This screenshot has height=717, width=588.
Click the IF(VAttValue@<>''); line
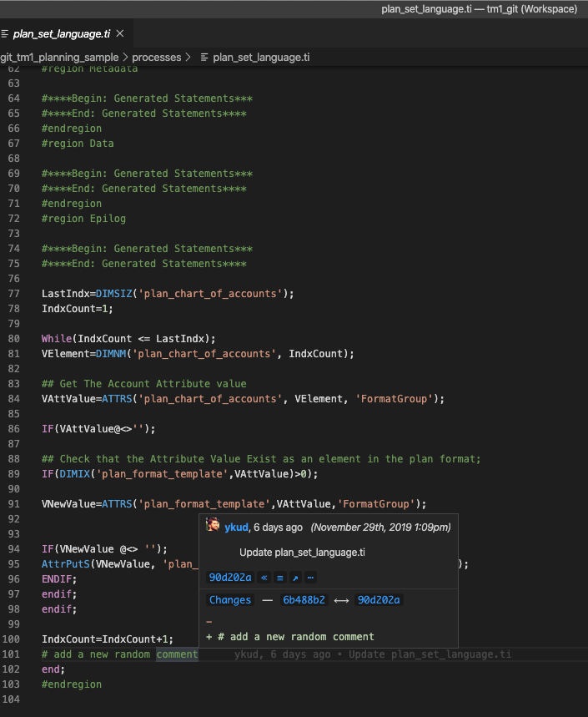coord(98,429)
